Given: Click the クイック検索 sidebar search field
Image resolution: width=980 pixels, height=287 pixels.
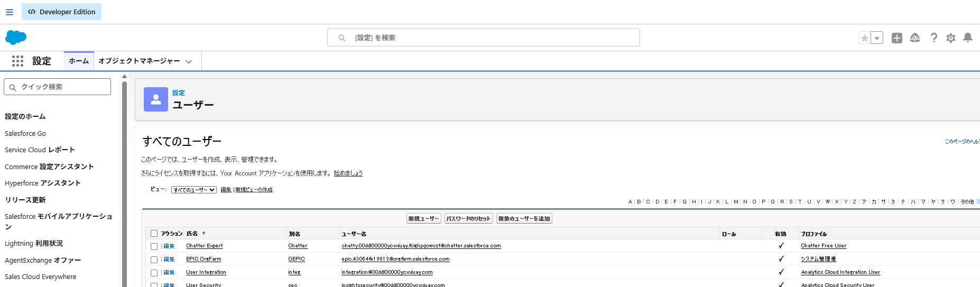Looking at the screenshot, I should pos(57,87).
